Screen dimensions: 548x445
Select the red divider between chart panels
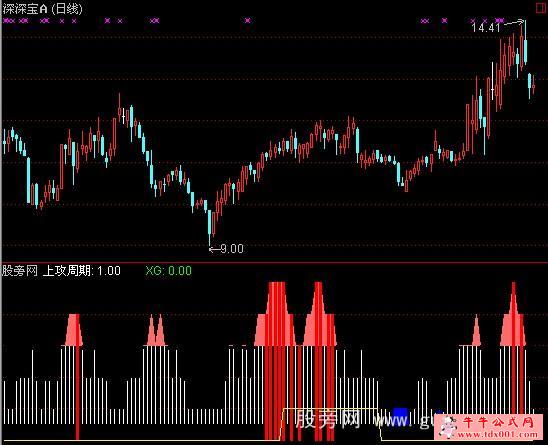tap(275, 262)
